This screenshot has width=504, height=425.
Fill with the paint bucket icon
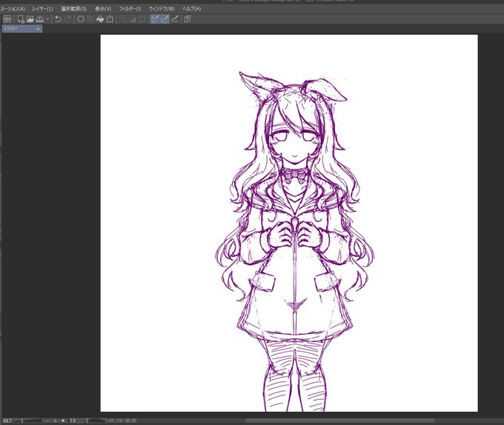[x=100, y=19]
